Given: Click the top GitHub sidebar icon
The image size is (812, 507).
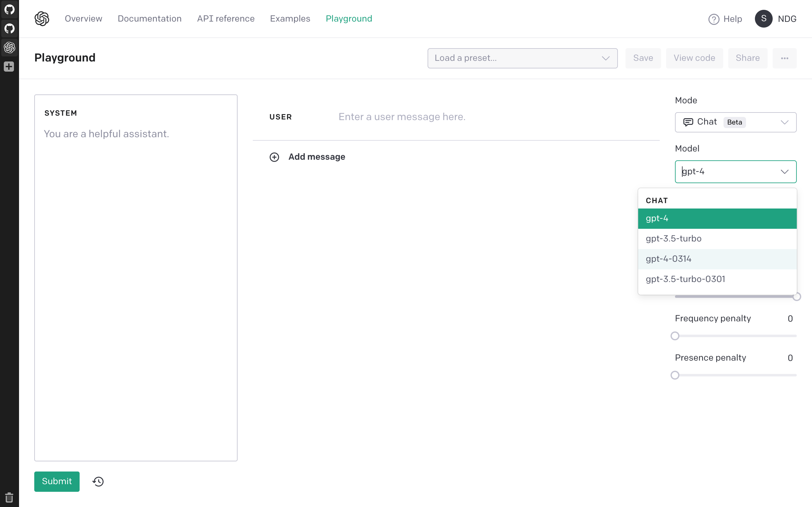Looking at the screenshot, I should (10, 10).
